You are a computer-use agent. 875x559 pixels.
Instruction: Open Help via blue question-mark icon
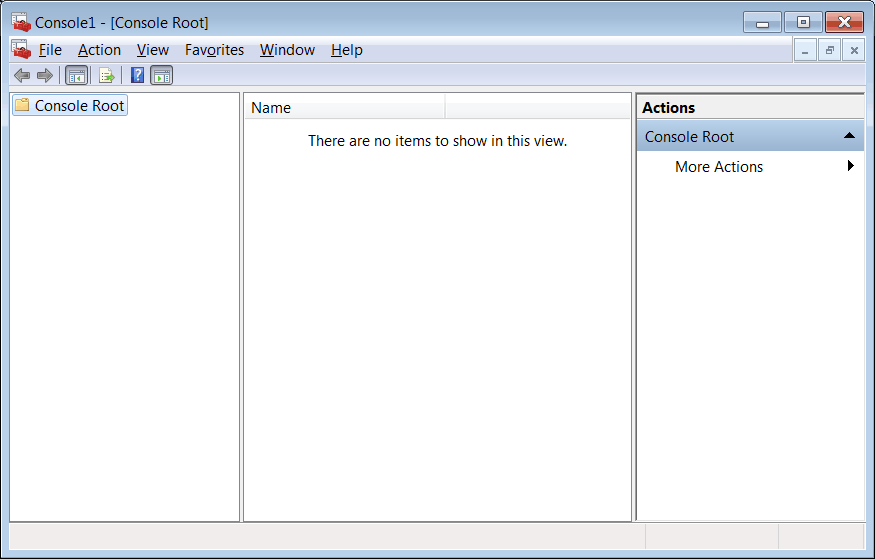[137, 75]
